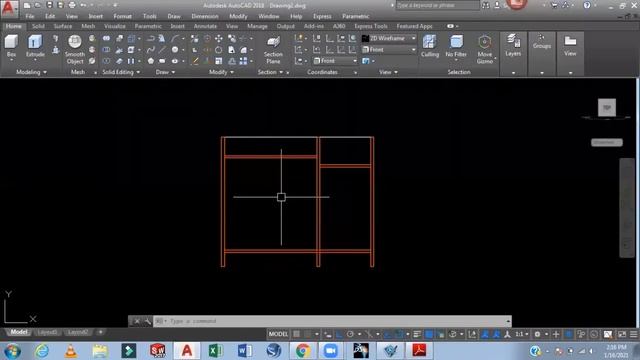Toggle lineweight display in status bar
Screen dimensions: 640x360
point(417,334)
